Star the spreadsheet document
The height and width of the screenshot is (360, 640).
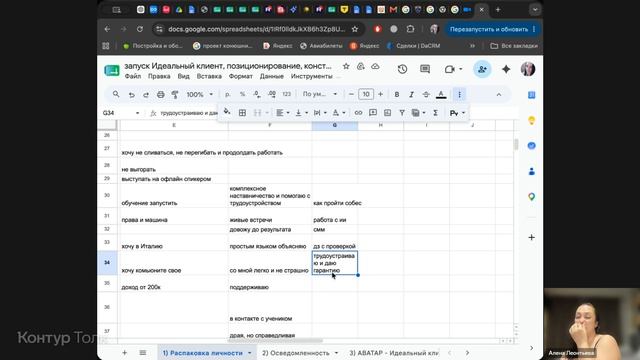(x=346, y=66)
